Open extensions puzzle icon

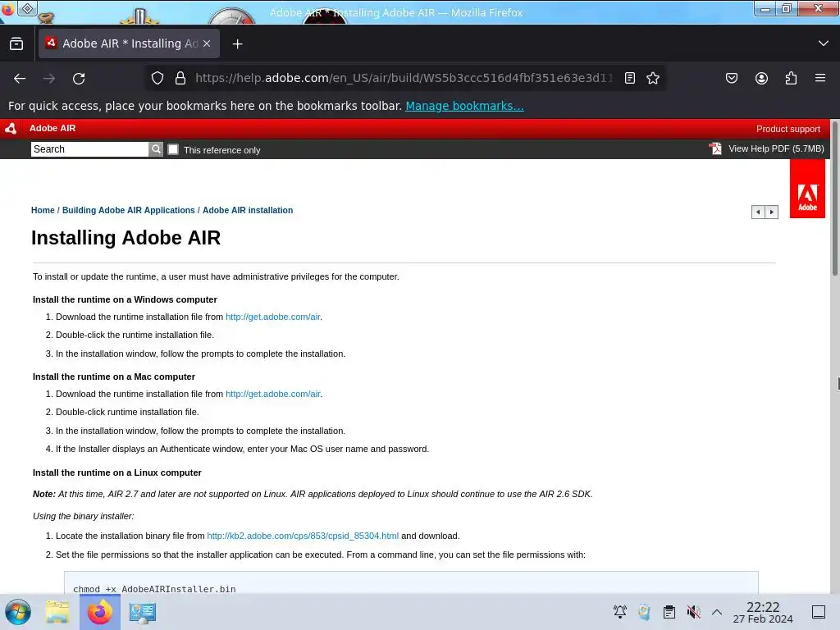[791, 78]
